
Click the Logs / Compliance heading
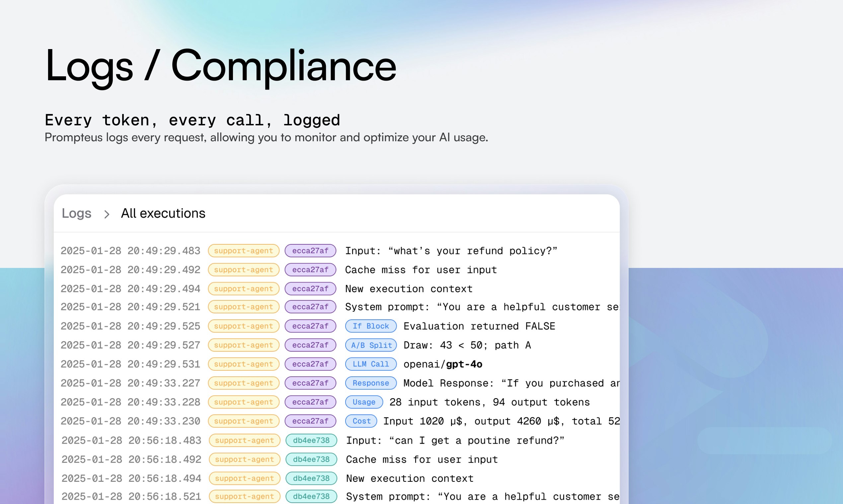tap(221, 65)
